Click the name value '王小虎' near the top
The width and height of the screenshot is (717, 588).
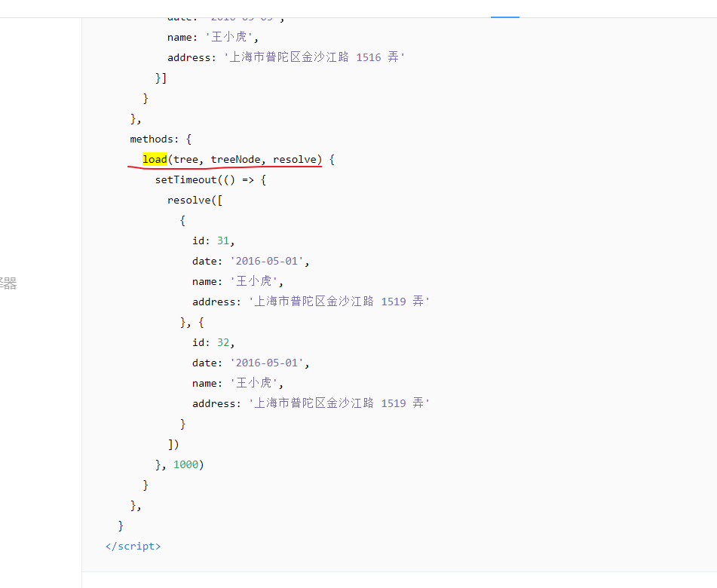[228, 36]
